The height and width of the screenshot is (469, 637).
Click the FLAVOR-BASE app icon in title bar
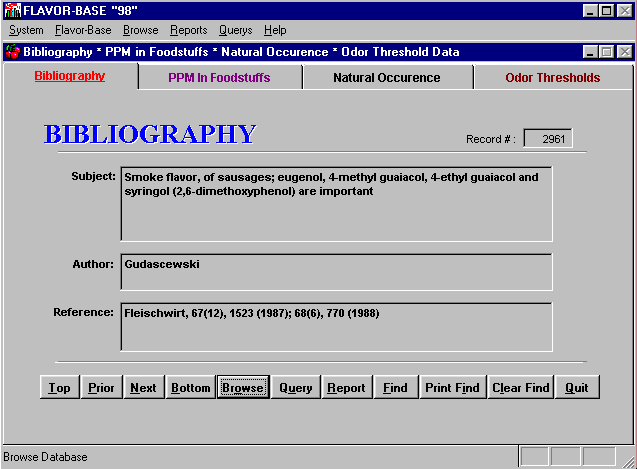(x=11, y=10)
